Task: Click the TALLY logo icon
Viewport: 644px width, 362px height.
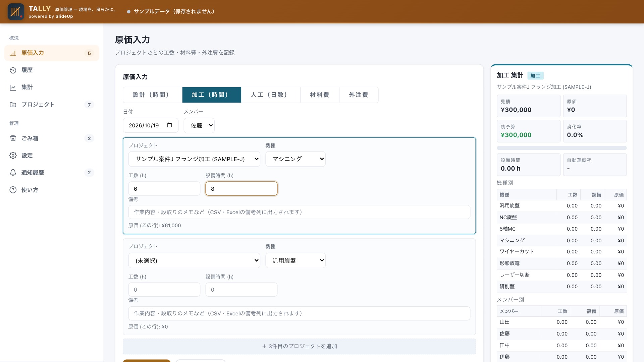Action: (16, 12)
